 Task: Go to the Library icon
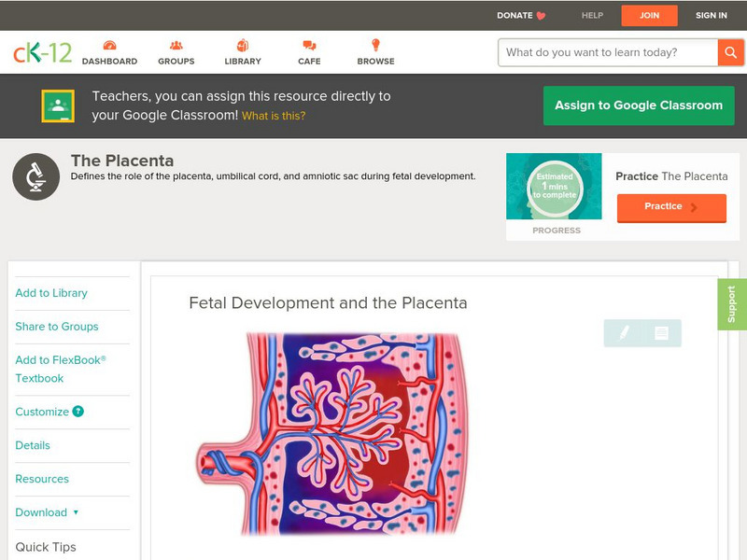[x=243, y=46]
